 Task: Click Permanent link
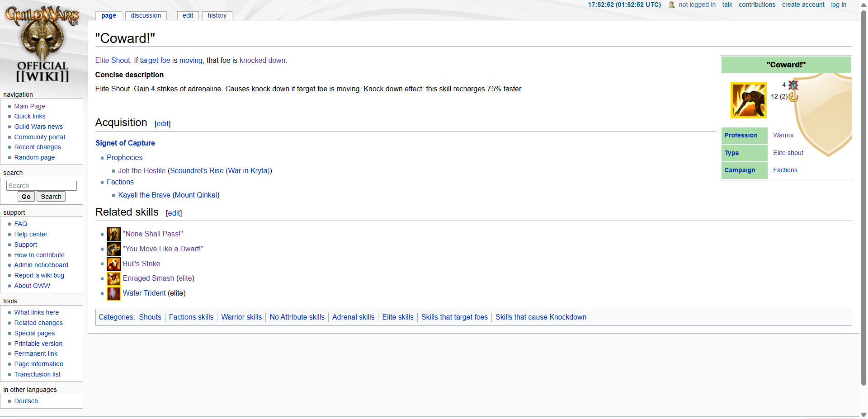[36, 353]
